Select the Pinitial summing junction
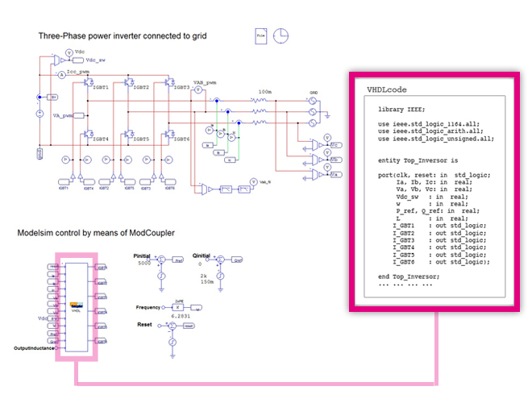The width and height of the screenshot is (532, 403). point(160,259)
